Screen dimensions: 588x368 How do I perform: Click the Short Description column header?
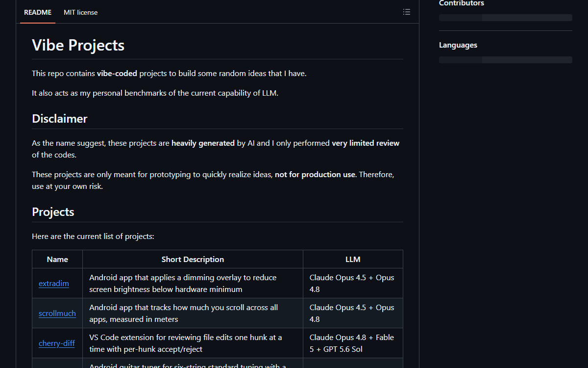(x=193, y=260)
